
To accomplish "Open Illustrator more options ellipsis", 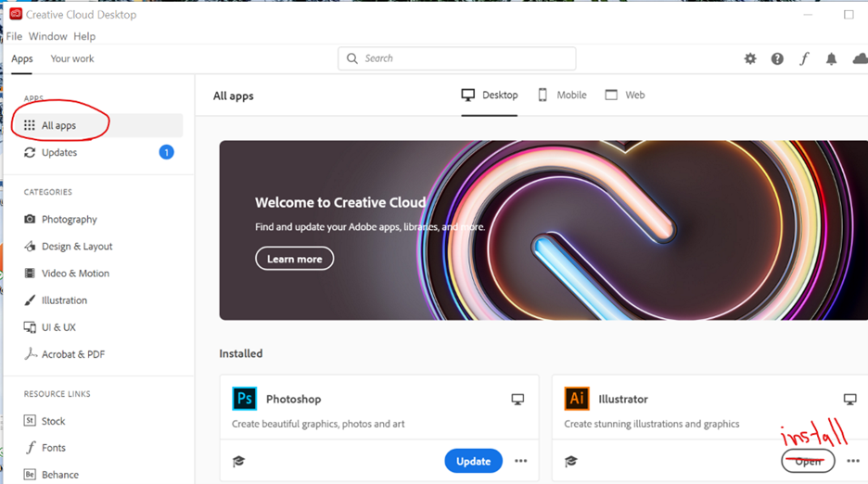I will (853, 461).
